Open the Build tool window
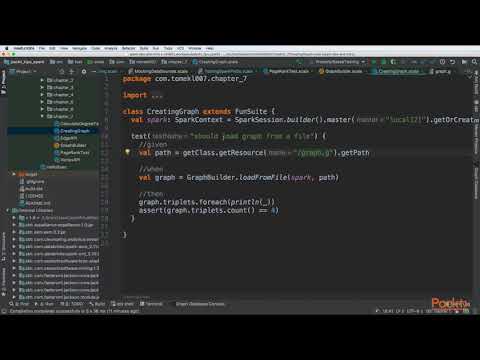 click(x=97, y=304)
